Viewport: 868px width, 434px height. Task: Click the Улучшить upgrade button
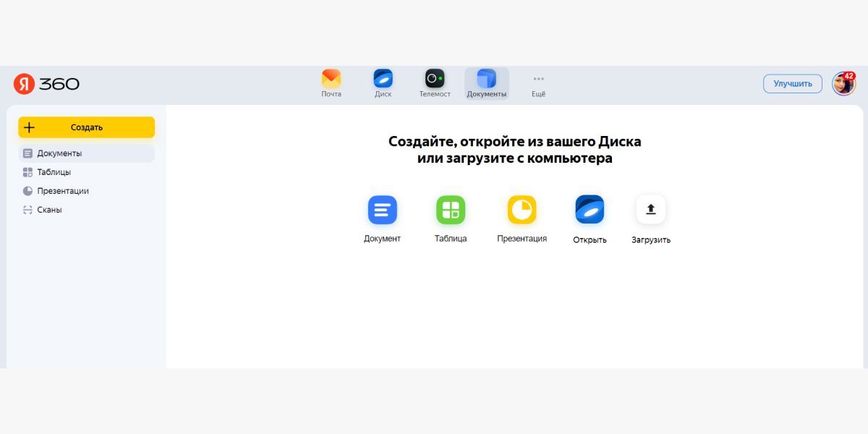793,84
